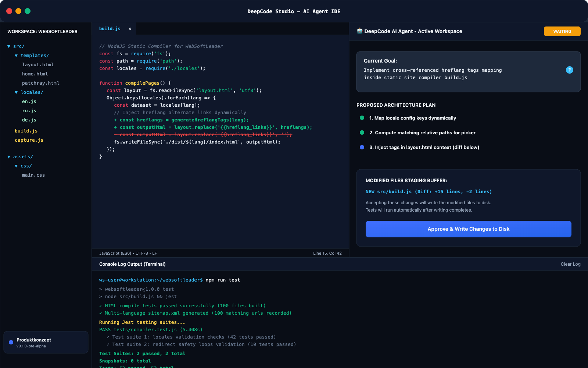The height and width of the screenshot is (368, 588).
Task: Click plan step '1. Map locale config keys dynamically'
Action: (x=413, y=118)
